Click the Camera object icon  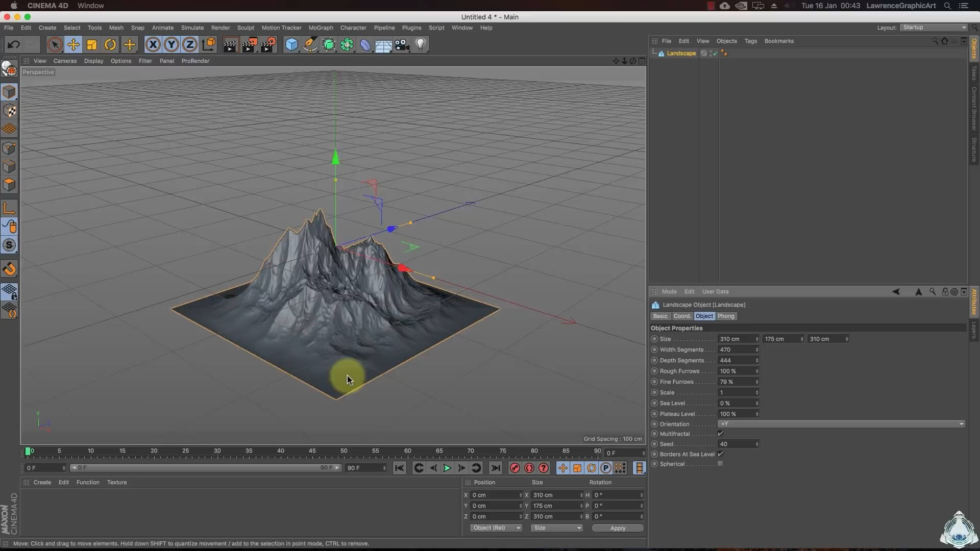pos(402,45)
